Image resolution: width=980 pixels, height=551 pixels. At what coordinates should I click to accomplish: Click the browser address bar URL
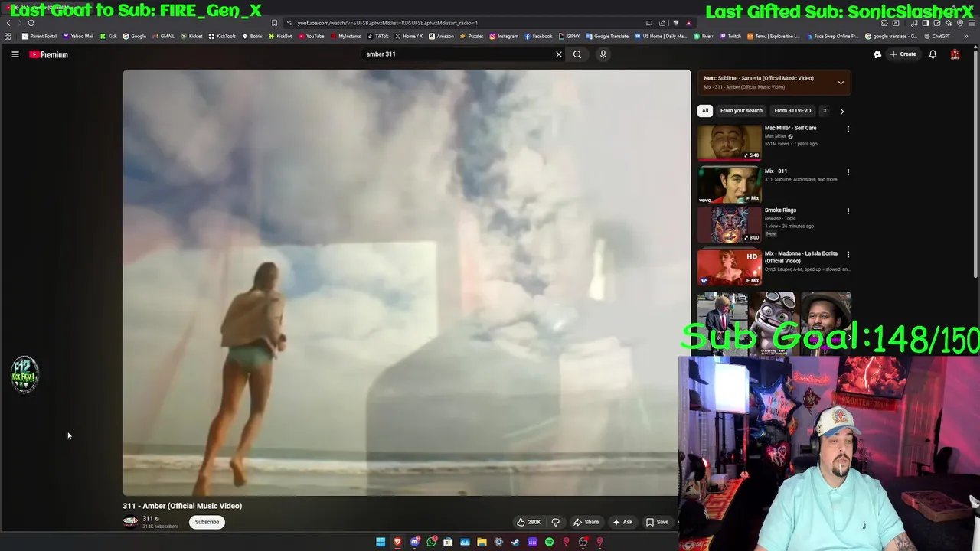tap(387, 23)
